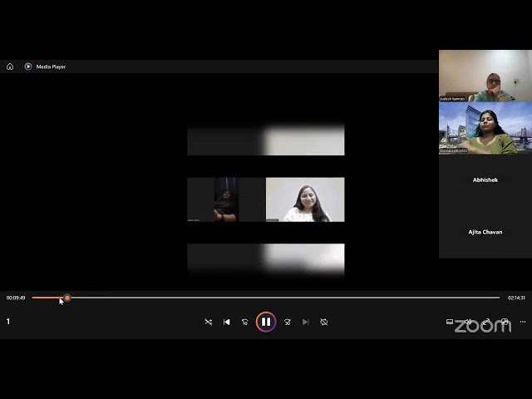Jump to the previous track
The height and width of the screenshot is (399, 532).
tap(226, 322)
